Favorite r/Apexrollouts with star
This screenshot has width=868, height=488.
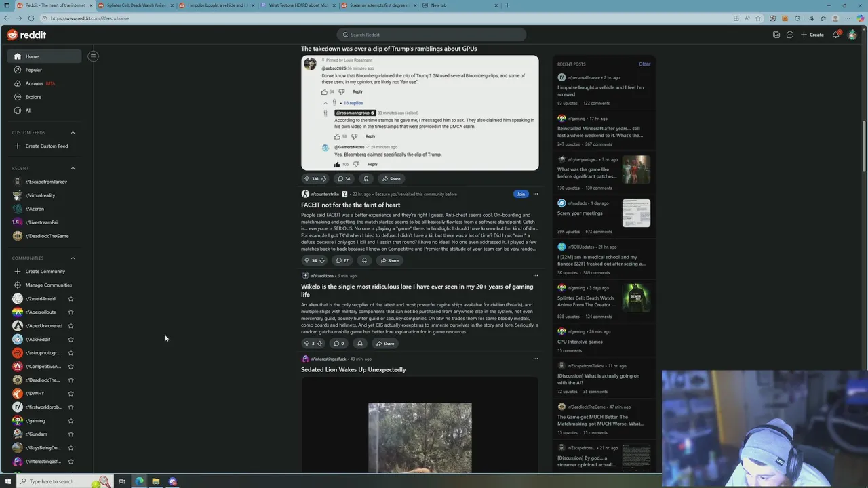[71, 312]
